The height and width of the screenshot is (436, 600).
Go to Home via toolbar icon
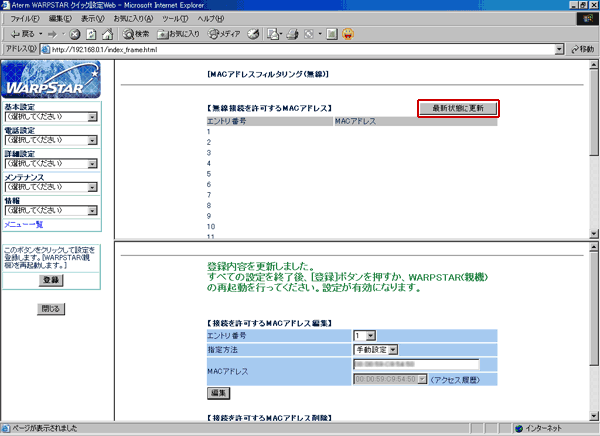[x=107, y=33]
